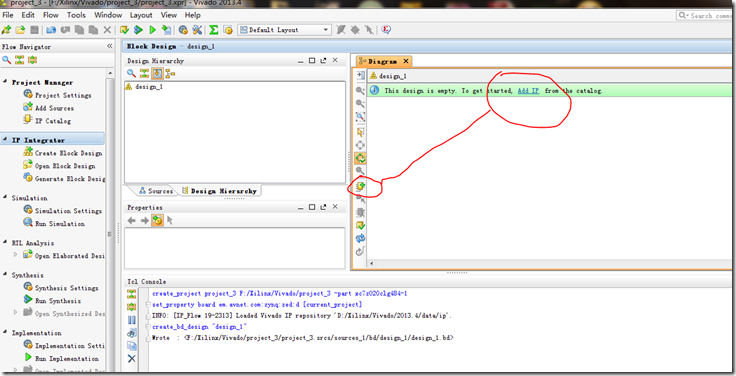Screen dimensions: 736x376
Task: Open the File menu
Action: point(8,15)
